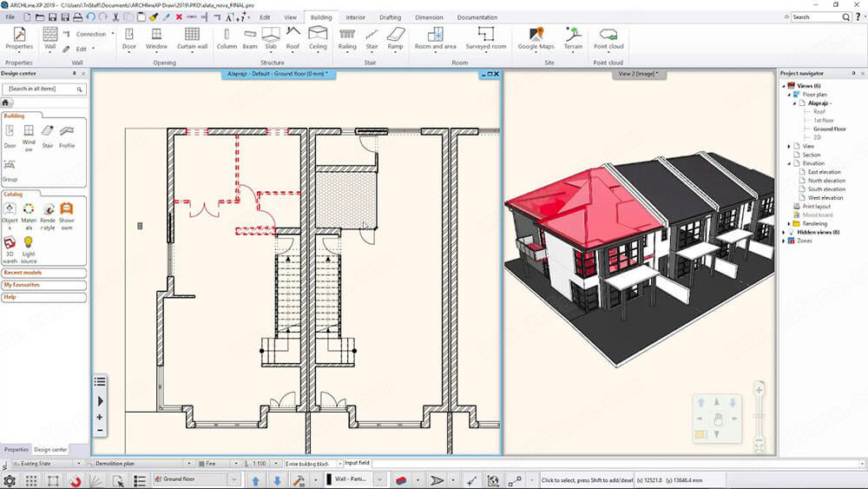Toggle the selection cursor button in bottom bar

(117, 480)
